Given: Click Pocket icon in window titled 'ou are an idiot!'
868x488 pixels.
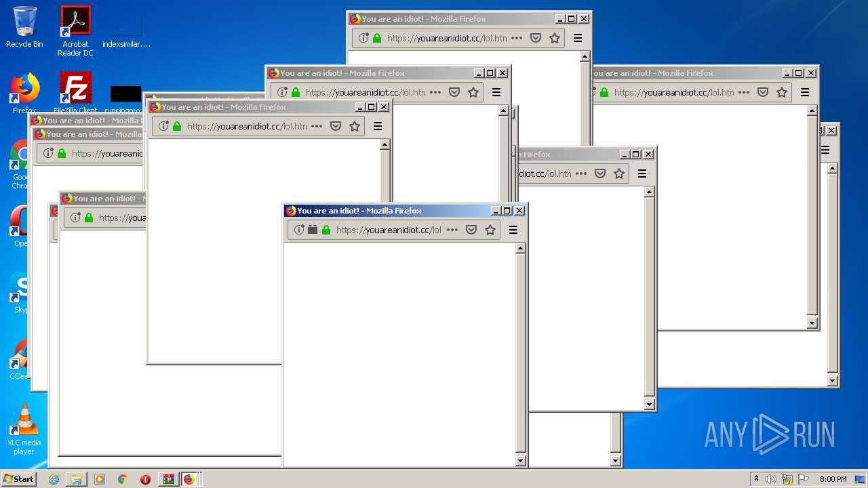Looking at the screenshot, I should (763, 92).
